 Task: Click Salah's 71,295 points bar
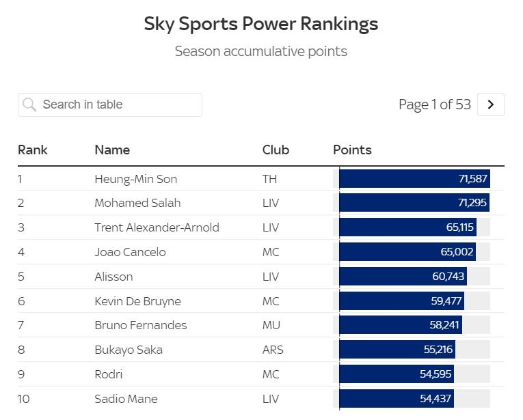(414, 203)
